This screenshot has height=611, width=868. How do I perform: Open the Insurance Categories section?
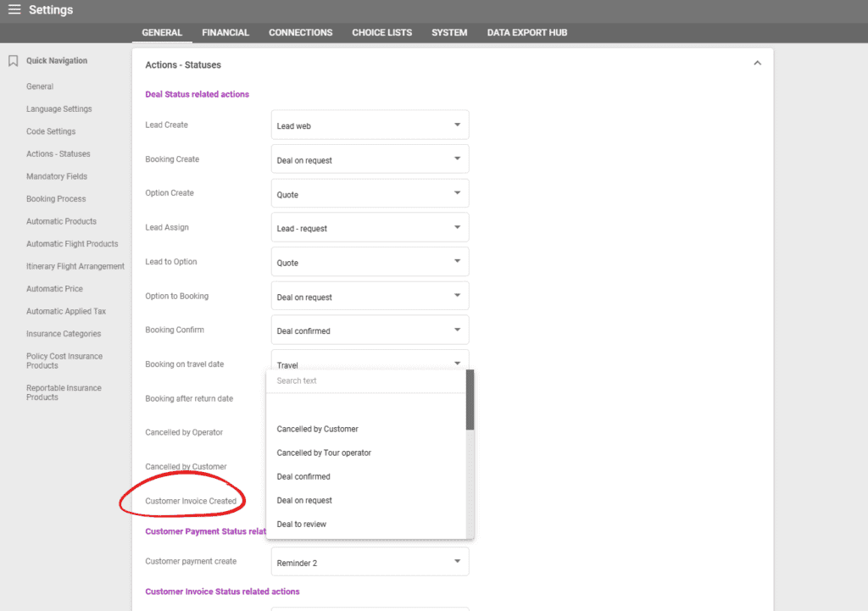(63, 333)
